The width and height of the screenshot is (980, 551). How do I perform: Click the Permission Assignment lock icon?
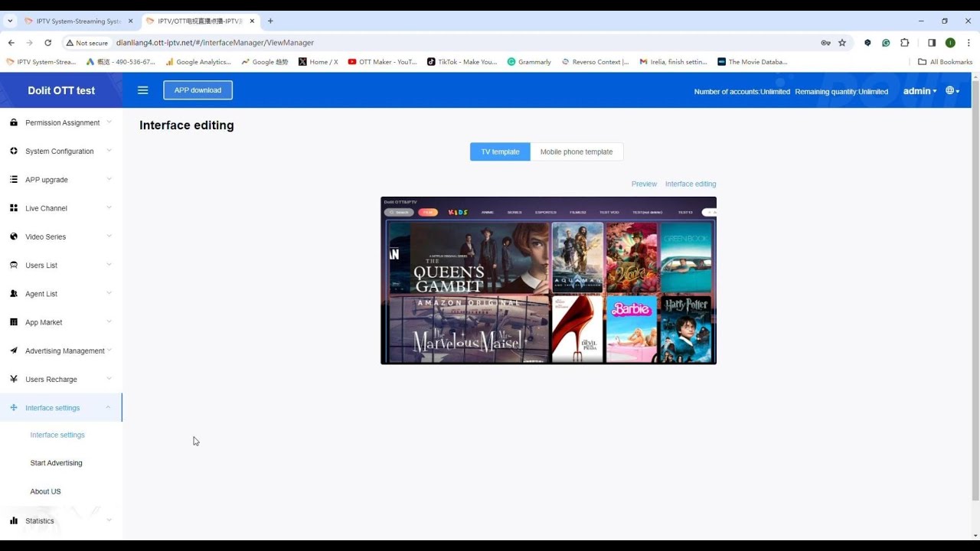tap(14, 122)
